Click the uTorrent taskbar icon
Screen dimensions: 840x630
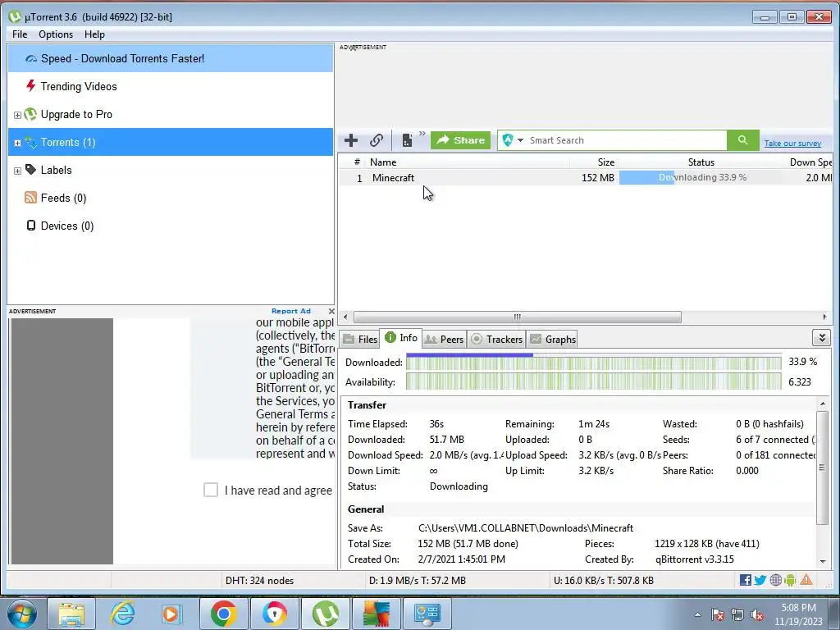click(325, 614)
